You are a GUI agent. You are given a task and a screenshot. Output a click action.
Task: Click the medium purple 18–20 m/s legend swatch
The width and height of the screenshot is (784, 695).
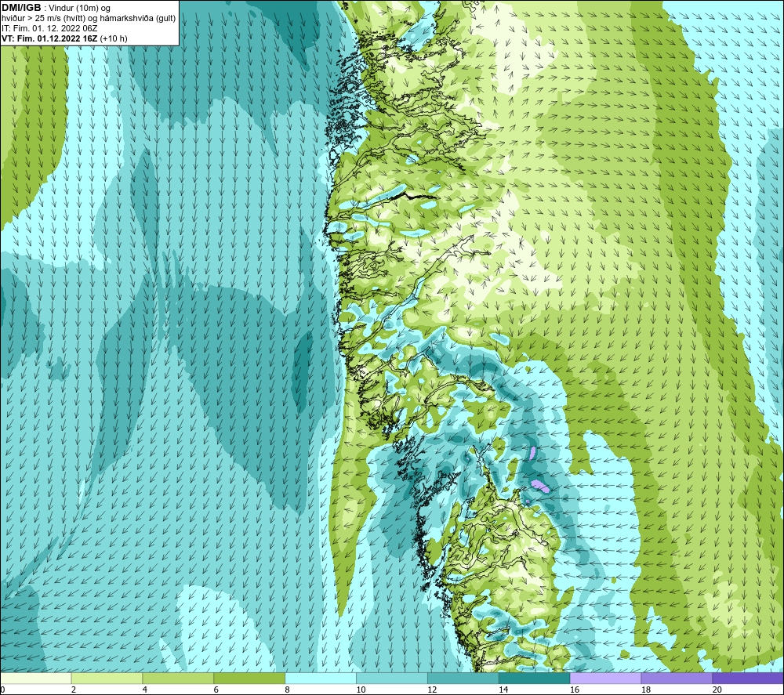[x=677, y=679]
